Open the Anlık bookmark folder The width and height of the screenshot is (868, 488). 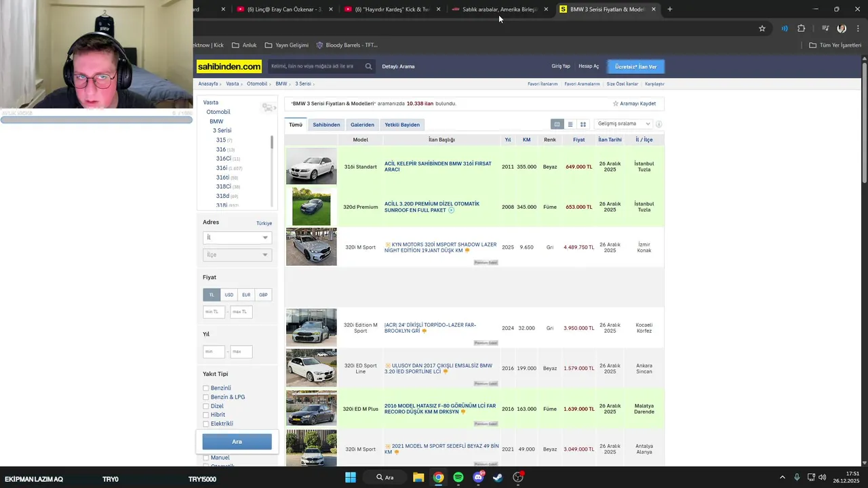click(x=244, y=45)
